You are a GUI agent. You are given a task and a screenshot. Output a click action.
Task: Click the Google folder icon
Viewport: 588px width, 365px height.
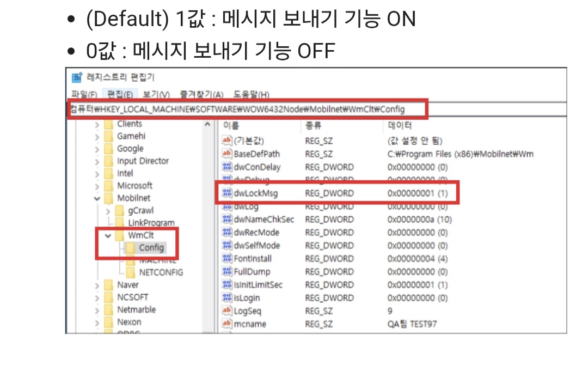(x=108, y=149)
